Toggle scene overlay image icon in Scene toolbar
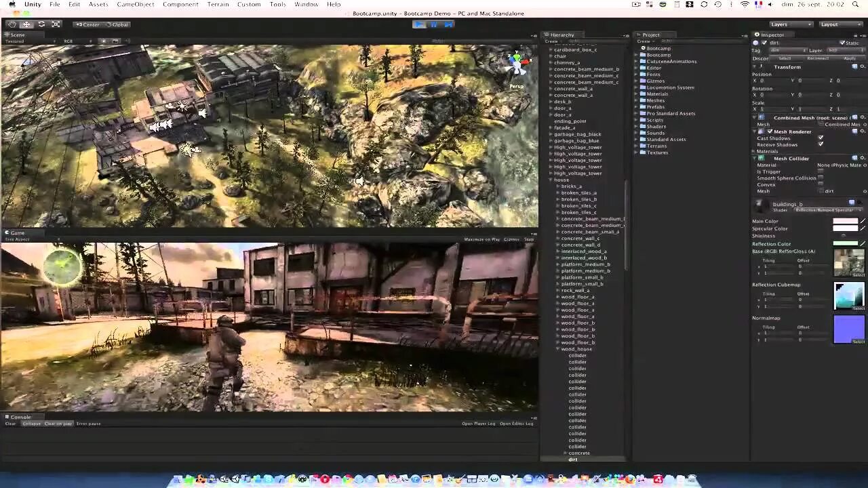The image size is (868, 488). click(x=115, y=41)
